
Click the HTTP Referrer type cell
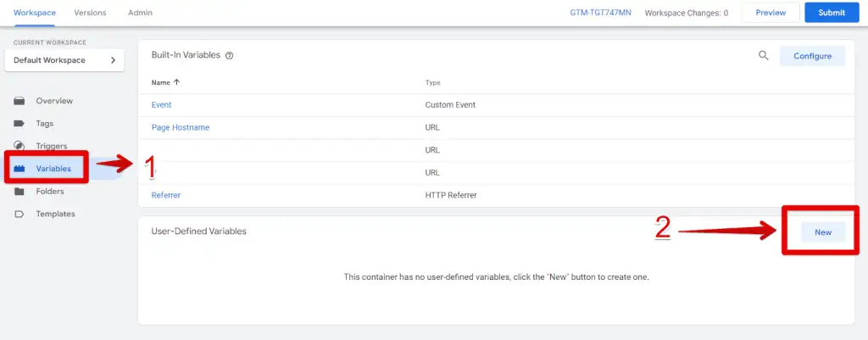[x=451, y=195]
